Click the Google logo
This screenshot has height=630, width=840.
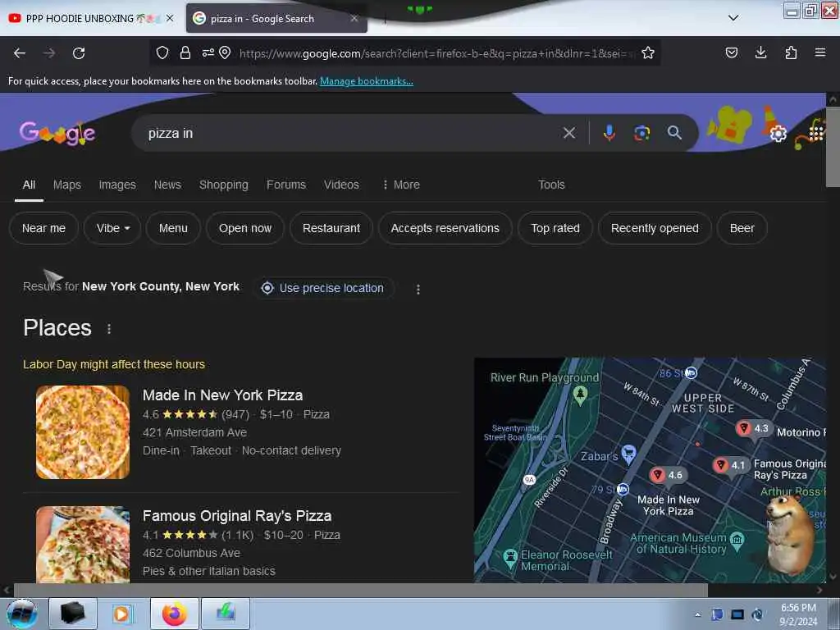[57, 133]
